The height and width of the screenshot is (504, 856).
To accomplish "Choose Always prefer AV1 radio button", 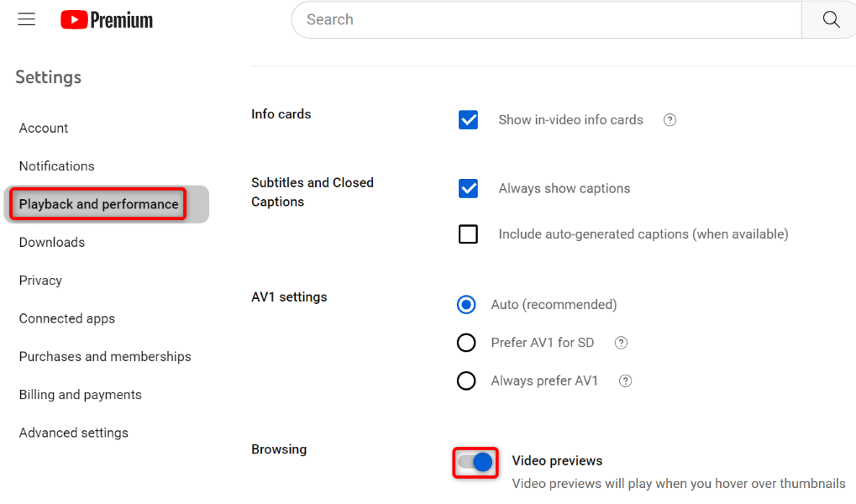I will coord(466,381).
